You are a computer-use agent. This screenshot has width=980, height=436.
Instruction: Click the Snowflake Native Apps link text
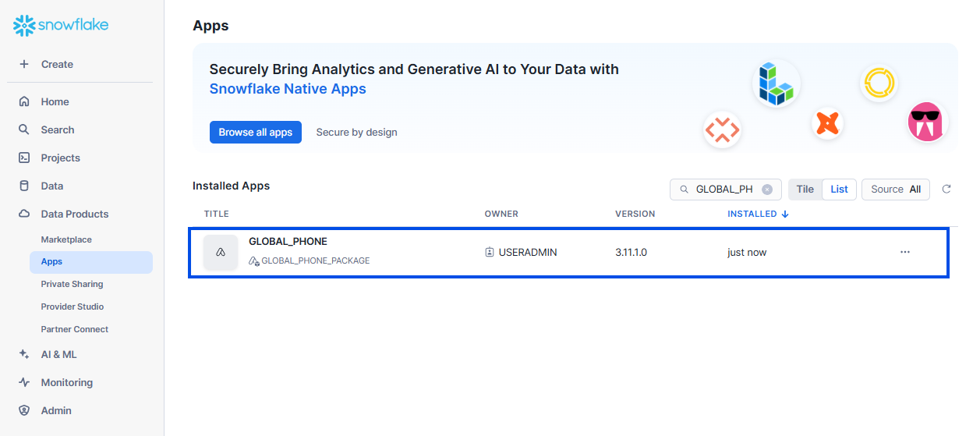[x=288, y=89]
